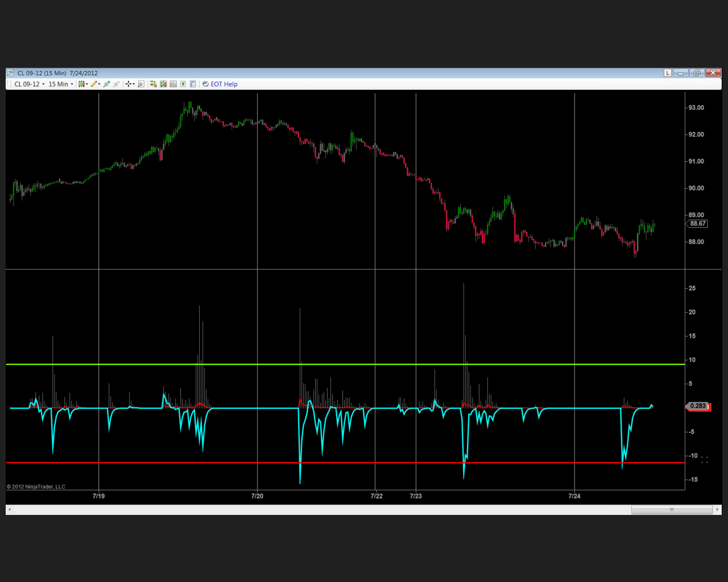This screenshot has height=582, width=728.
Task: Open the chart Properties icon
Action: 193,84
